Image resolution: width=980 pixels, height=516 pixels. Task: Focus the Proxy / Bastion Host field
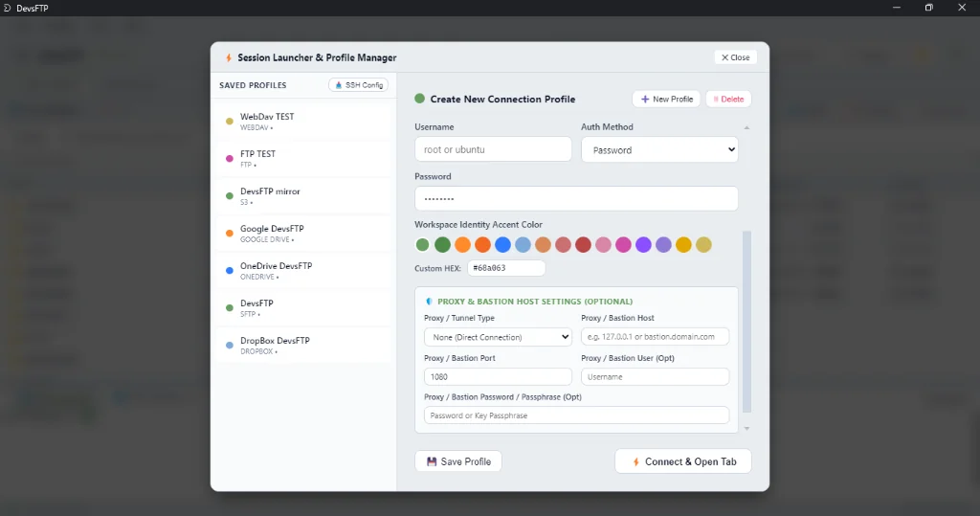pyautogui.click(x=655, y=336)
